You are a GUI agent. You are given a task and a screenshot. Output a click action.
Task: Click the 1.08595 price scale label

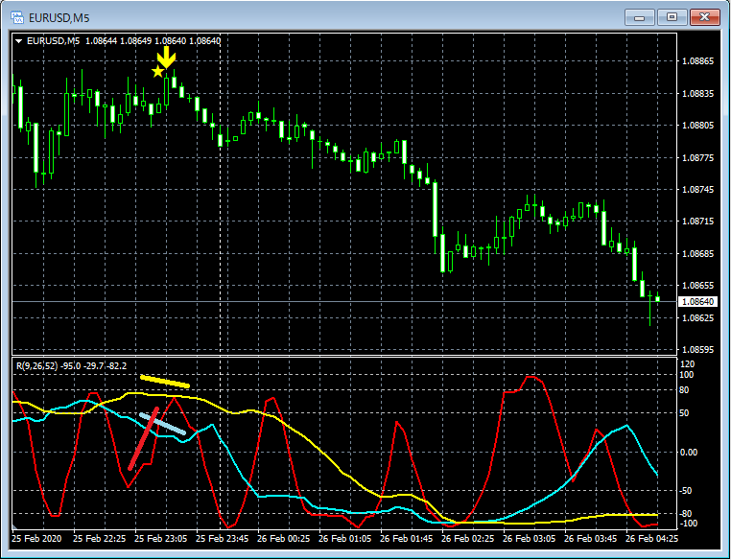pyautogui.click(x=697, y=349)
